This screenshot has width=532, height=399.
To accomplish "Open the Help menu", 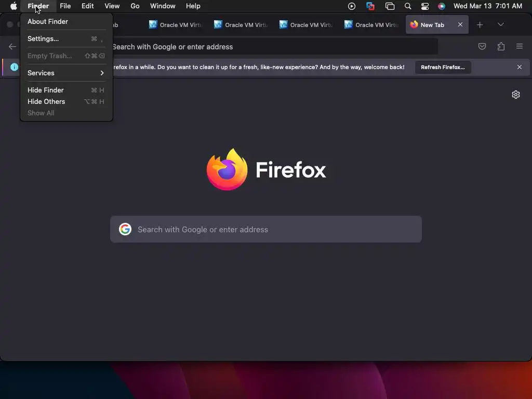I will (193, 6).
